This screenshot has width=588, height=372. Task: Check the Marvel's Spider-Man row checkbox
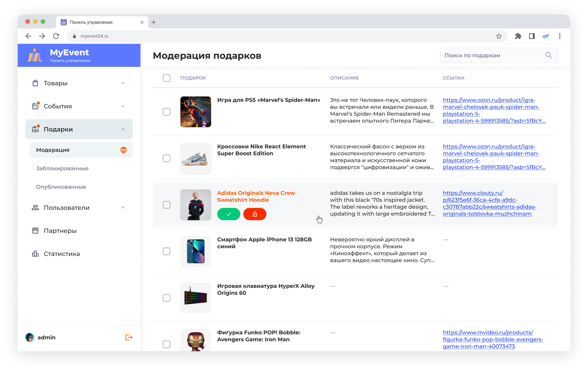[x=167, y=112]
